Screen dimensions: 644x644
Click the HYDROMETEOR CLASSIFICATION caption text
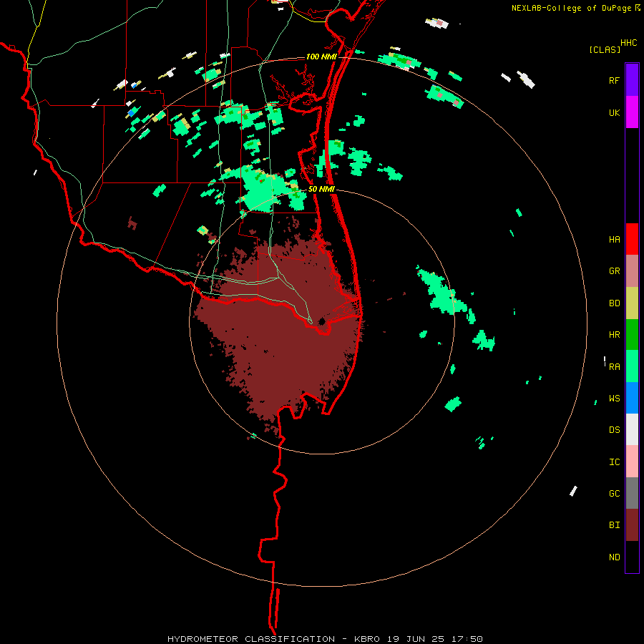pyautogui.click(x=251, y=639)
